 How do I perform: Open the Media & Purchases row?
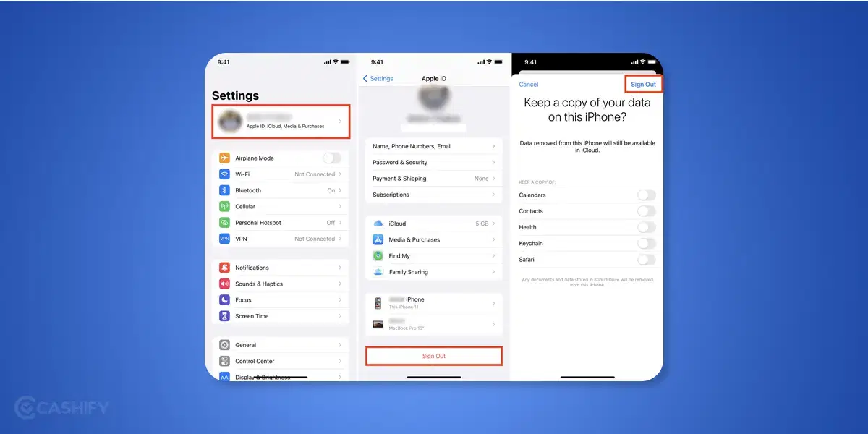(x=434, y=239)
